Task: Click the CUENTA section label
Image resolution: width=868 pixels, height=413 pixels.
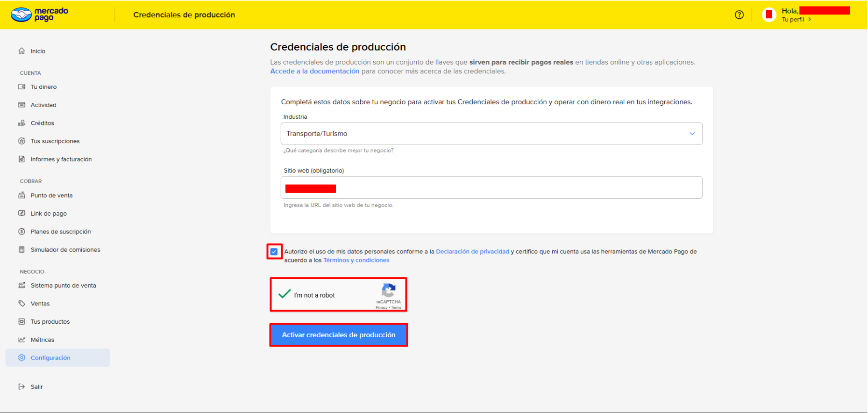Action: [x=30, y=73]
